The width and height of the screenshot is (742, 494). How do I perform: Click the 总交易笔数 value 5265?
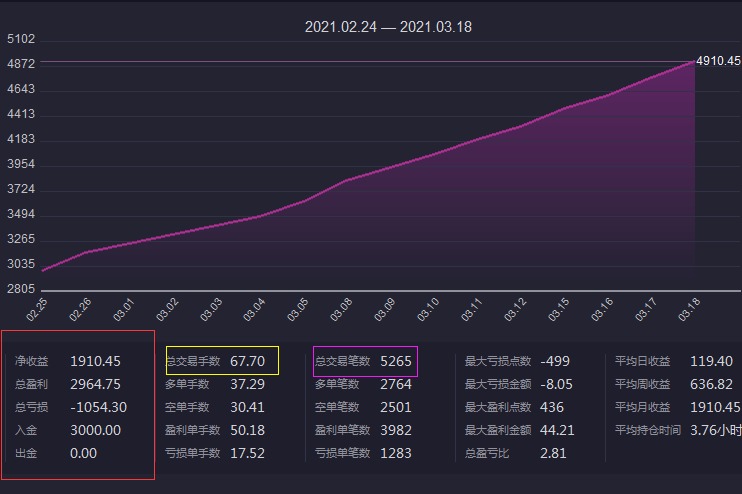point(396,361)
